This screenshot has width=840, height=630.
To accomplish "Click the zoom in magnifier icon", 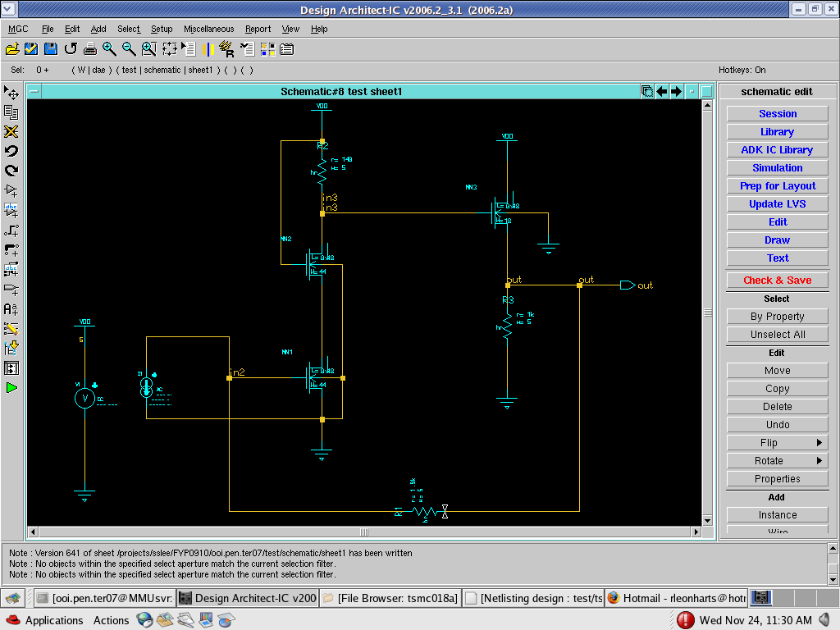I will click(109, 49).
